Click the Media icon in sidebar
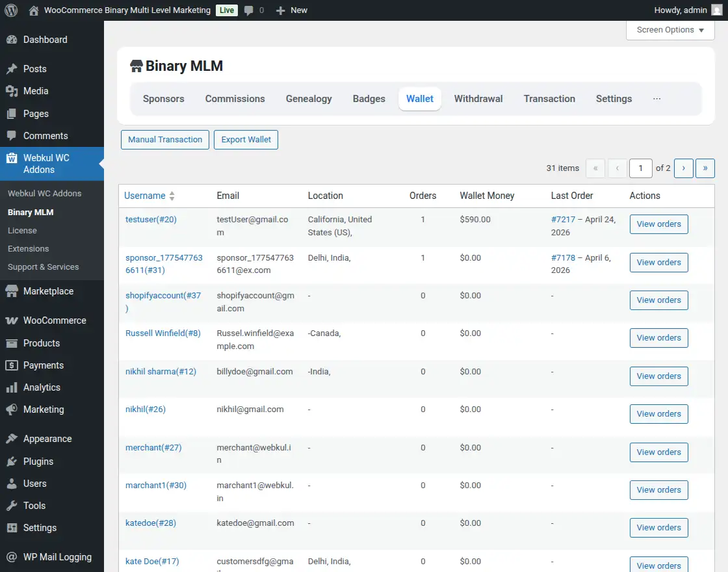 [12, 91]
